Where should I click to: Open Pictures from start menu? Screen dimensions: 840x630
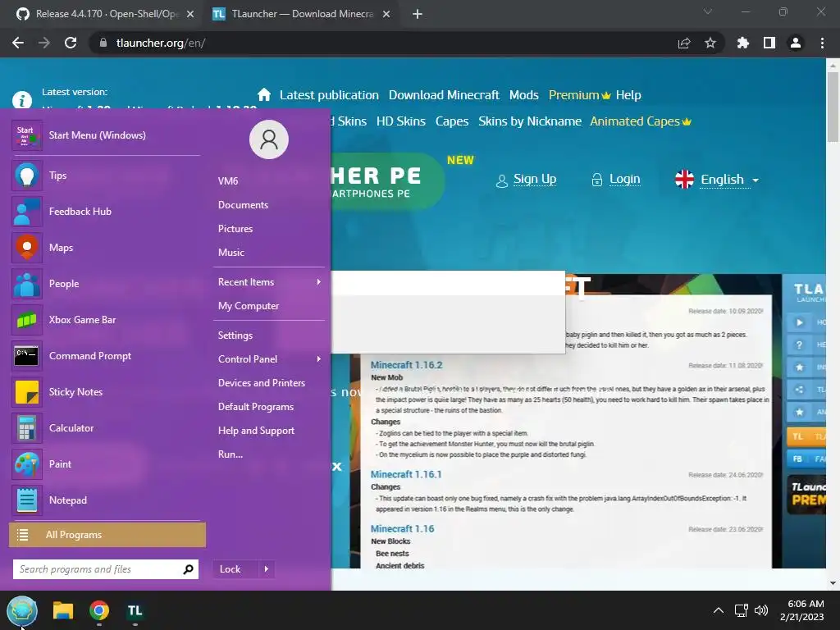pos(235,229)
